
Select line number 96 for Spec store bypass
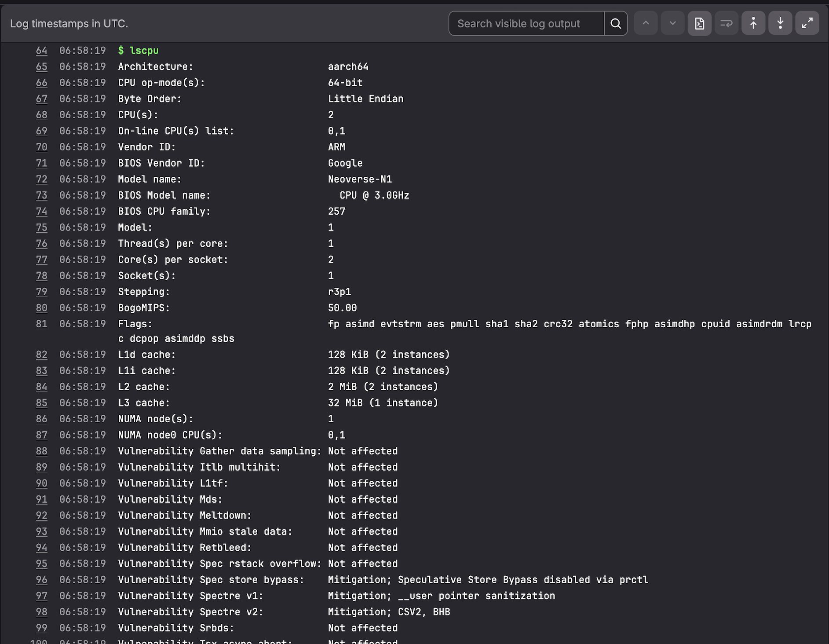pos(42,580)
